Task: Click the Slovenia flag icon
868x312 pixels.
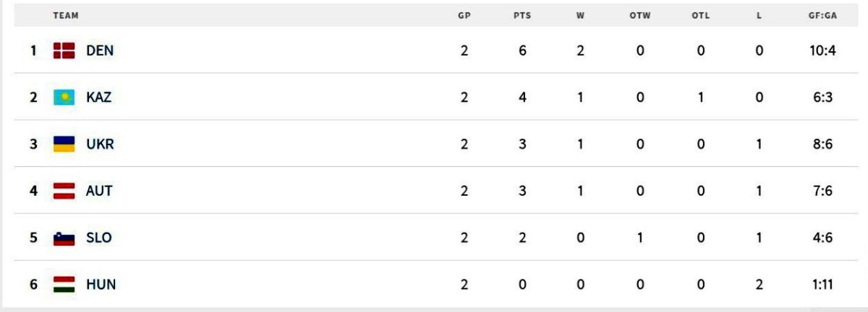Action: point(64,238)
